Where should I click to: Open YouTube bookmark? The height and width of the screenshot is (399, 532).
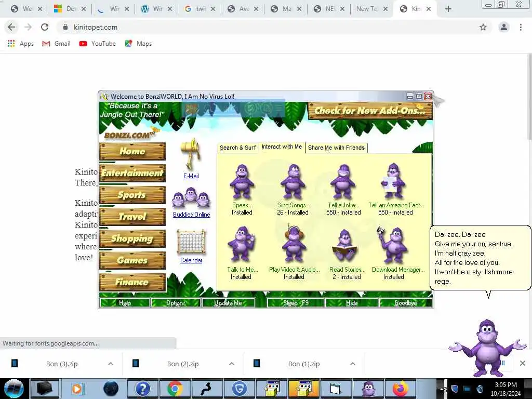tap(98, 44)
